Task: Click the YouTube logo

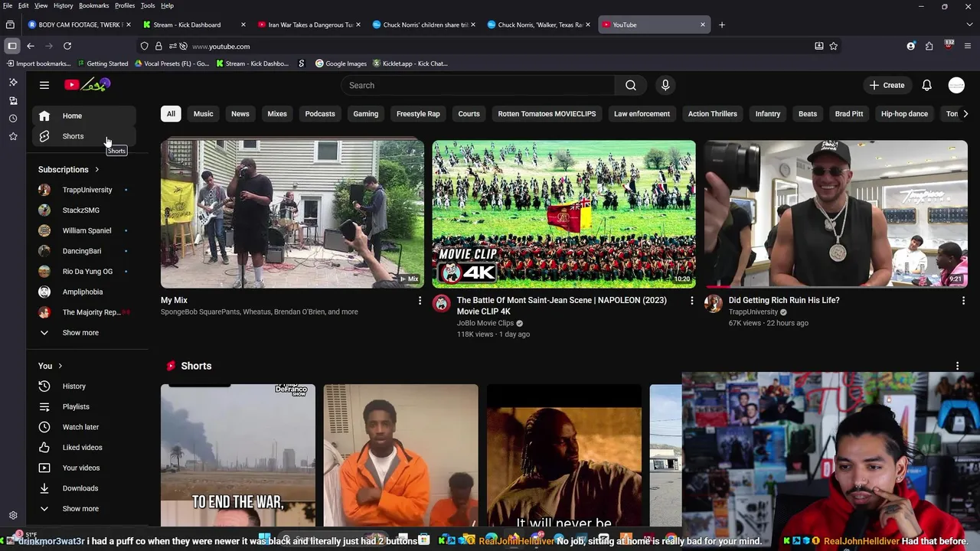Action: [x=88, y=84]
